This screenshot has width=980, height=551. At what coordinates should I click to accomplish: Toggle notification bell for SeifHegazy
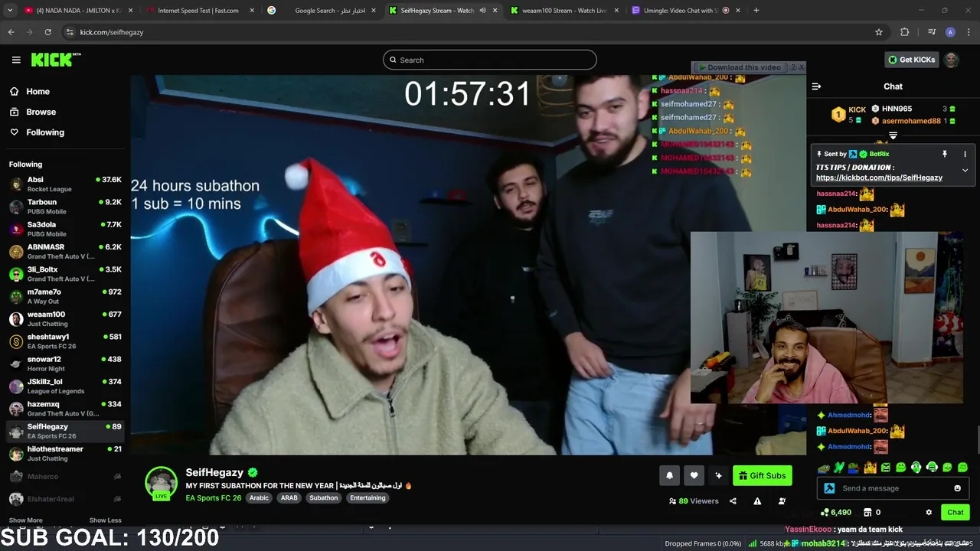[669, 475]
